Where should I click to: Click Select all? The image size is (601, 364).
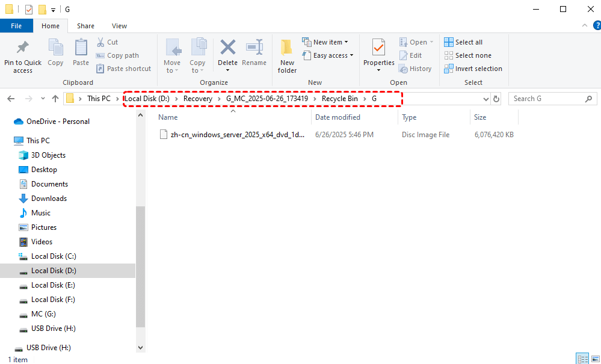coord(463,42)
